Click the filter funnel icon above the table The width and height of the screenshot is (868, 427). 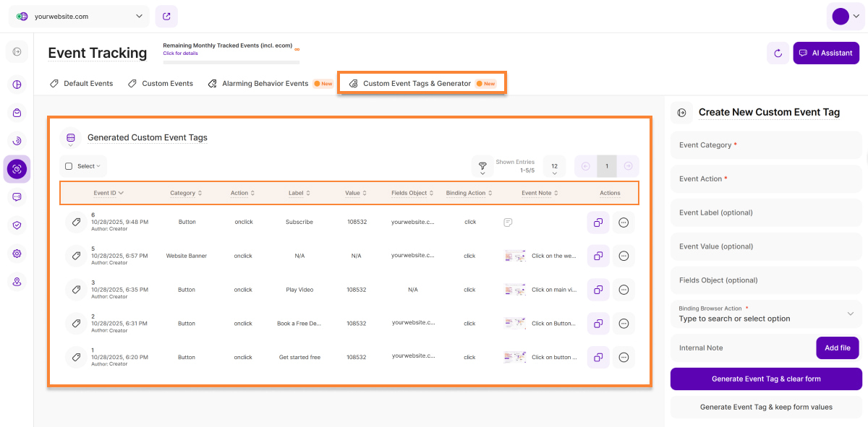(482, 167)
